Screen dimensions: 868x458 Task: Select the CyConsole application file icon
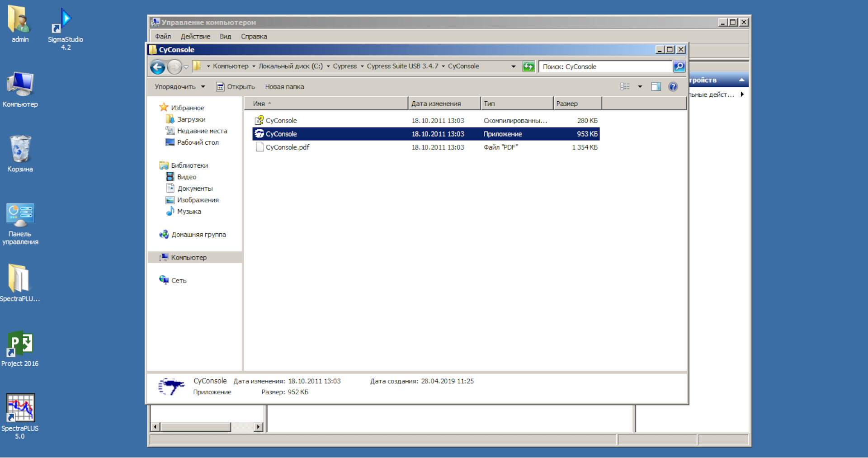[259, 134]
